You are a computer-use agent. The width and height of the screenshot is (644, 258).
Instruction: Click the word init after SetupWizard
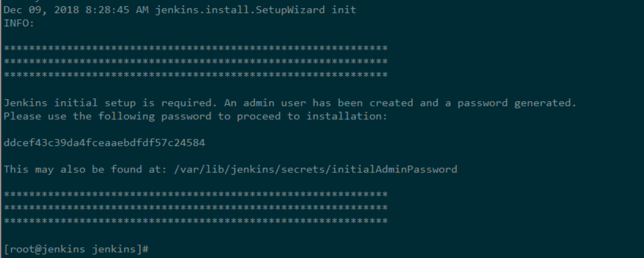(344, 10)
